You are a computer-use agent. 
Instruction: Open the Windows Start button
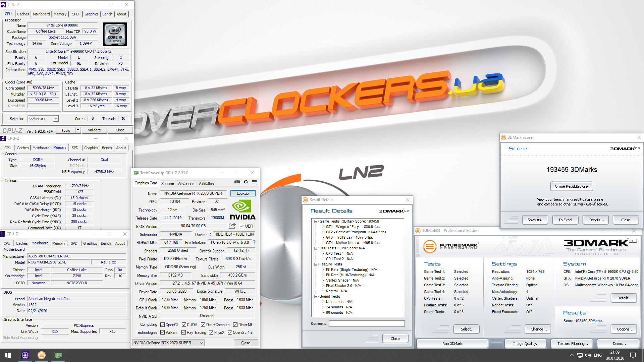8,355
